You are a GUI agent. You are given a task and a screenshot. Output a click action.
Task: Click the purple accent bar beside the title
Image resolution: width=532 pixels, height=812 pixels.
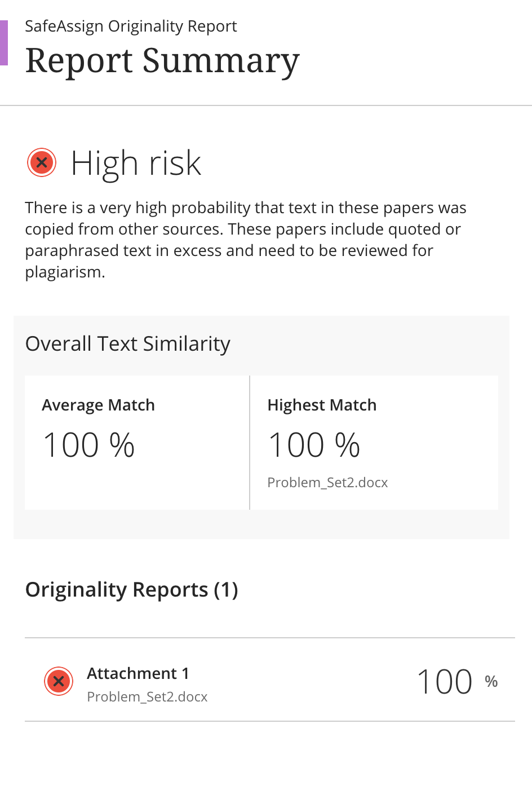tap(4, 43)
